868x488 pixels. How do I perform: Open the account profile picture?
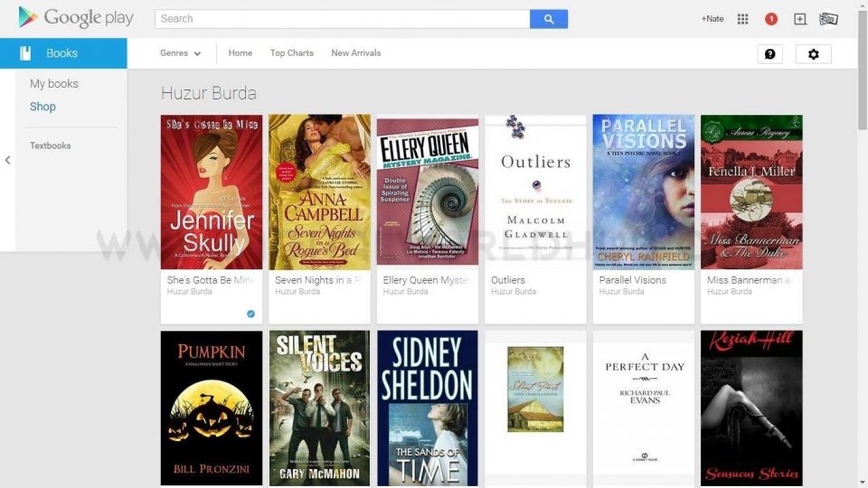(828, 19)
